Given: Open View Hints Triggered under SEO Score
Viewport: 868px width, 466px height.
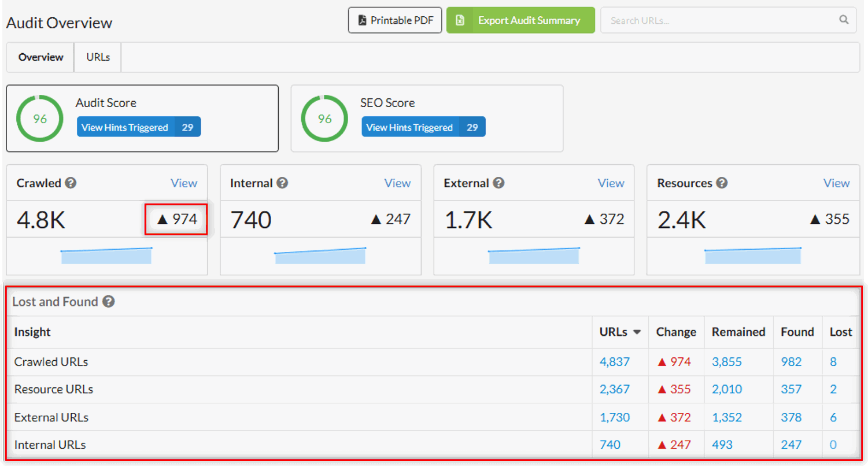Looking at the screenshot, I should (409, 127).
